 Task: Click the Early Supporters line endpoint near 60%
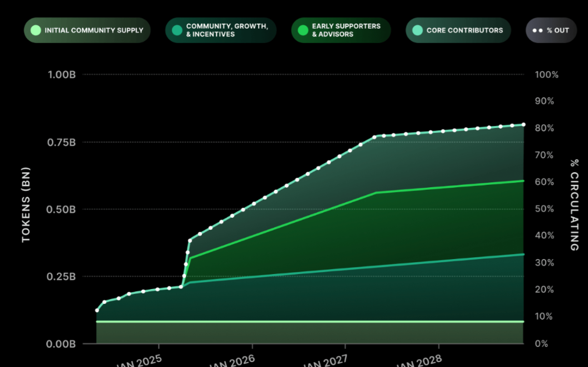[x=523, y=181]
